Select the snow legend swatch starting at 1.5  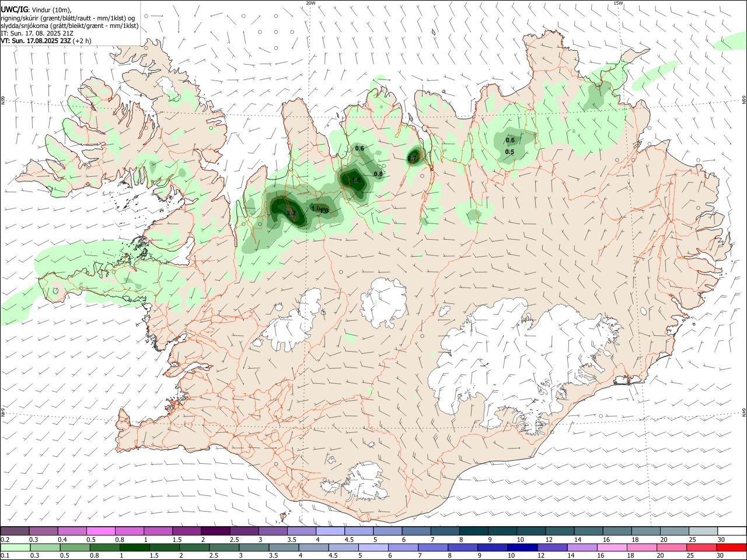click(187, 531)
